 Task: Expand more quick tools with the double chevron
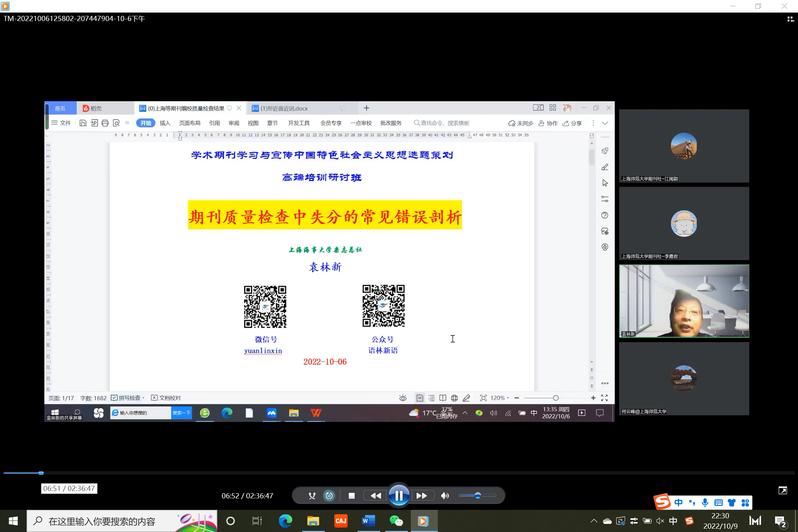127,123
